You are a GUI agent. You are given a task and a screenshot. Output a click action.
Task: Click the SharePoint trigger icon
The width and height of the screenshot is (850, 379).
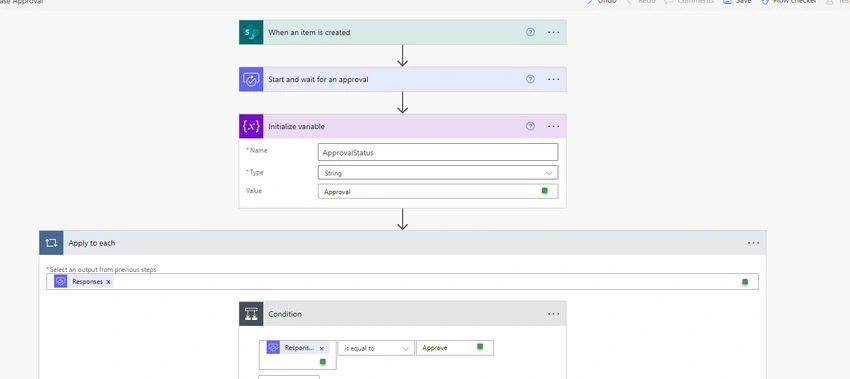[x=251, y=33]
